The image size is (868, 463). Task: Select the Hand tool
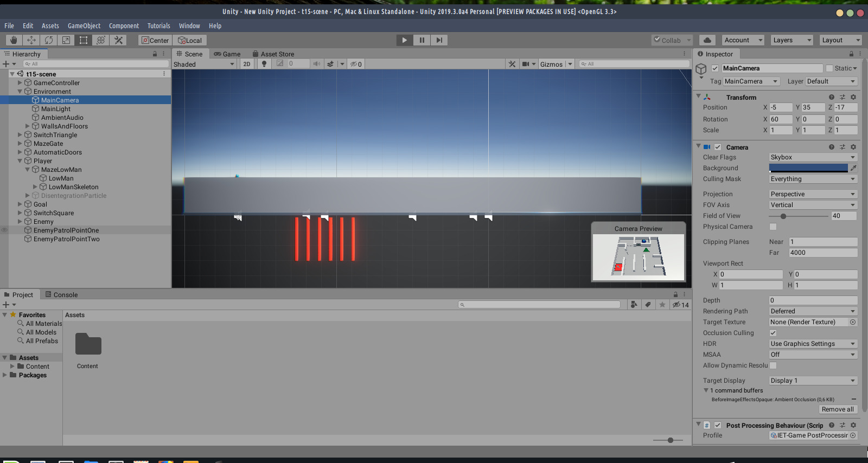14,40
